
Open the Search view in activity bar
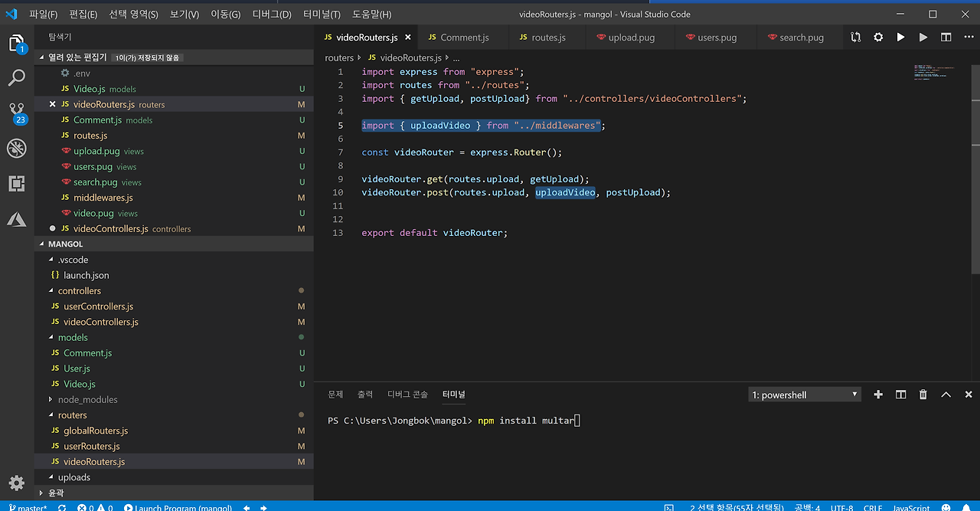tap(17, 78)
